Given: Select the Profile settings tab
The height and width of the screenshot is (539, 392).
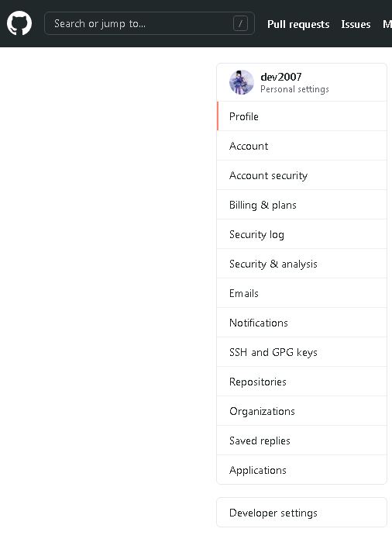Looking at the screenshot, I should click(x=301, y=116).
